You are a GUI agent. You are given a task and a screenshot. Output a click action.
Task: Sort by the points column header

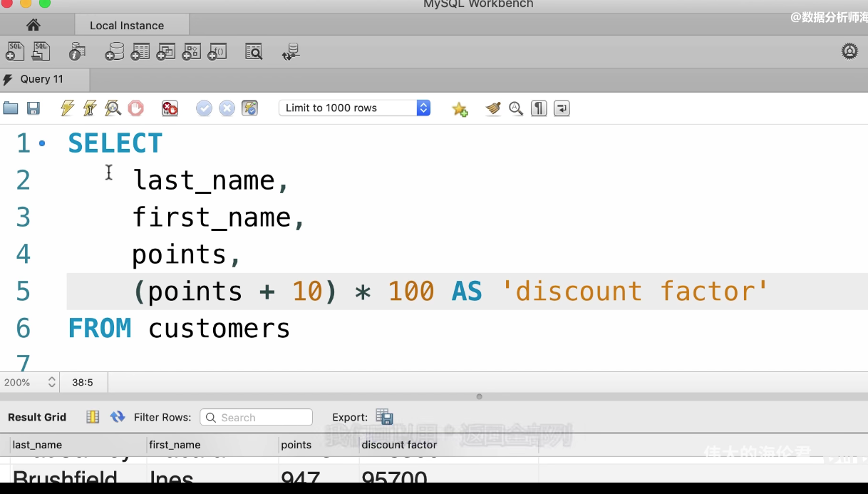[x=319, y=445]
